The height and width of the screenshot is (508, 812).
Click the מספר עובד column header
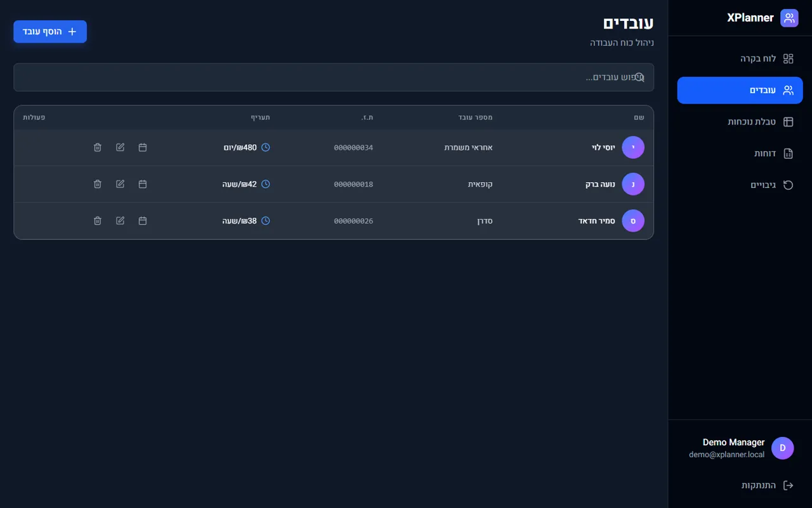coord(476,117)
